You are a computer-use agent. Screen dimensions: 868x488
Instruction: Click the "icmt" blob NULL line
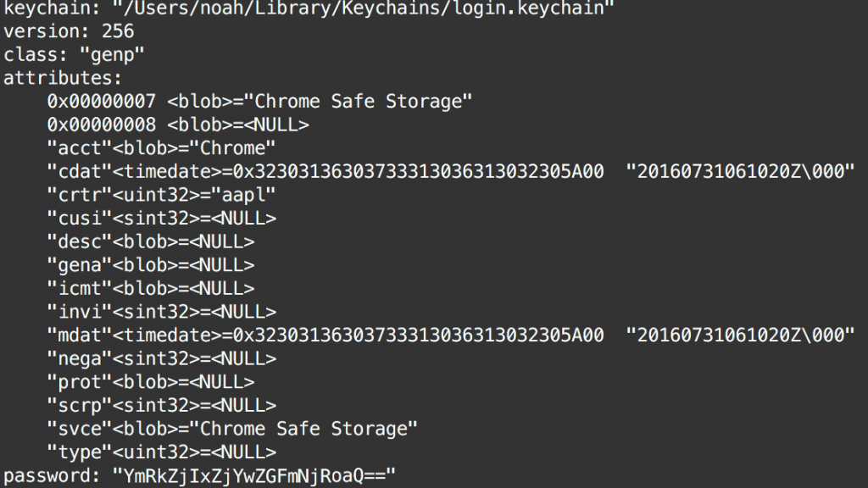point(151,288)
